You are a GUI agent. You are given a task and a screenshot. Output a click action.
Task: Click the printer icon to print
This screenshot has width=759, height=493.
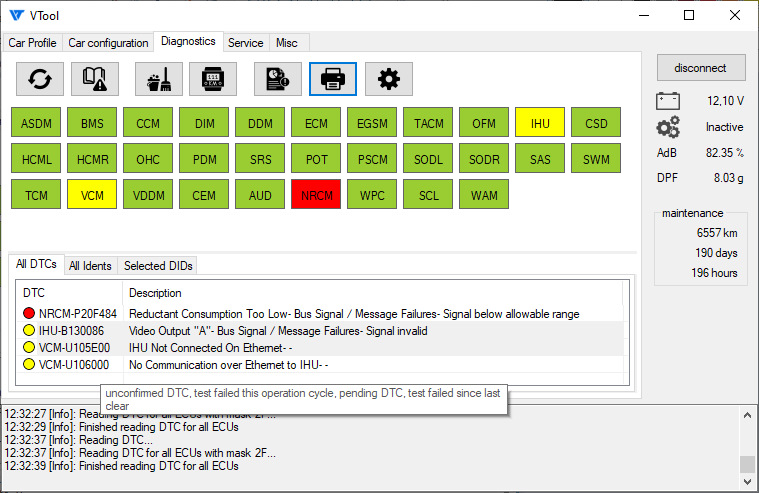[x=333, y=78]
